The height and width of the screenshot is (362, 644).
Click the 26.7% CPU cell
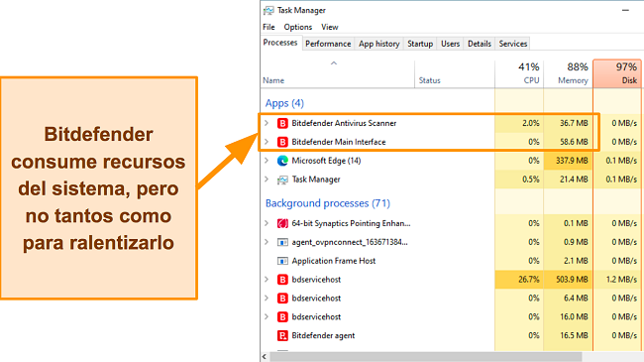point(519,280)
